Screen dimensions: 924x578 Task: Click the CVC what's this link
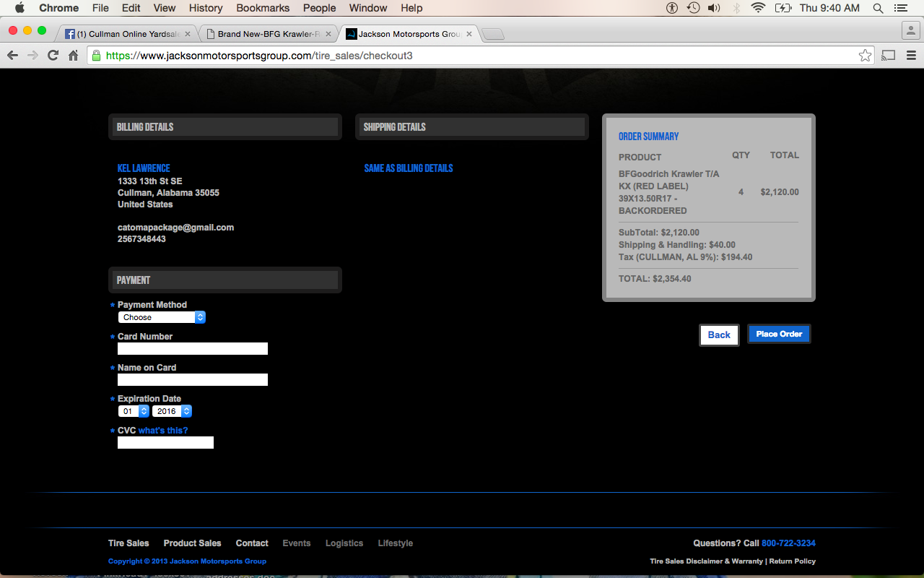pyautogui.click(x=163, y=431)
